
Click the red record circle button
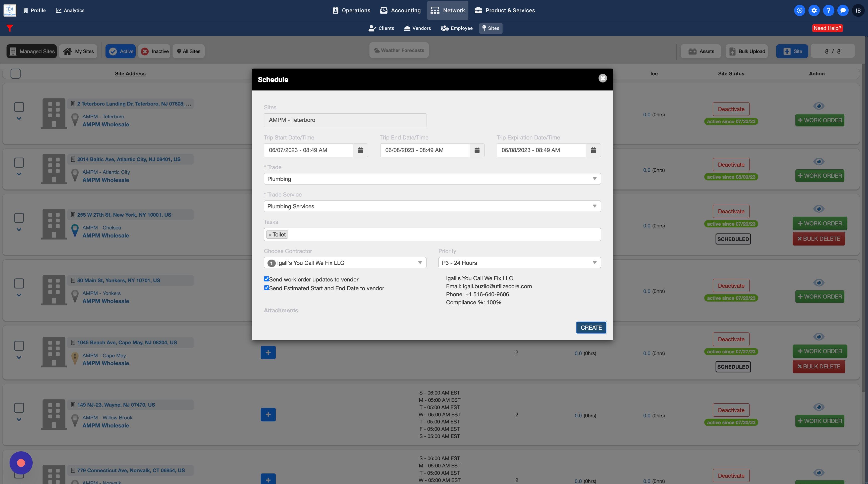tap(21, 463)
